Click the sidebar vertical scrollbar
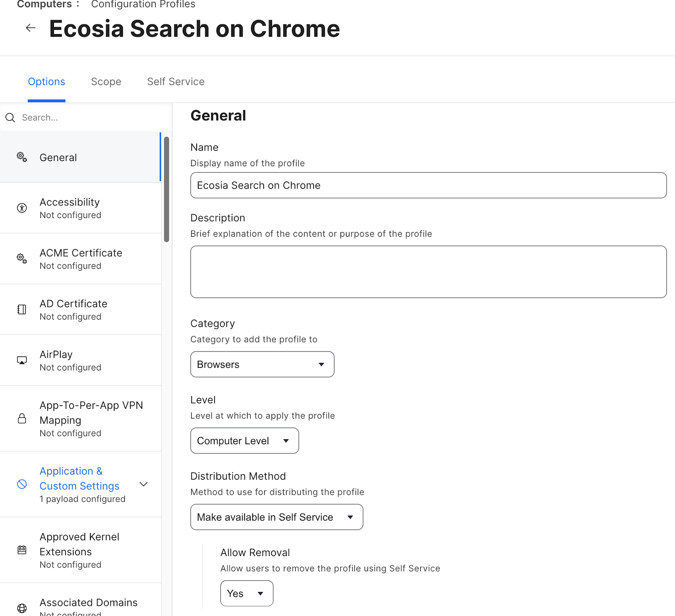Screen dimensions: 675x616 (167, 189)
